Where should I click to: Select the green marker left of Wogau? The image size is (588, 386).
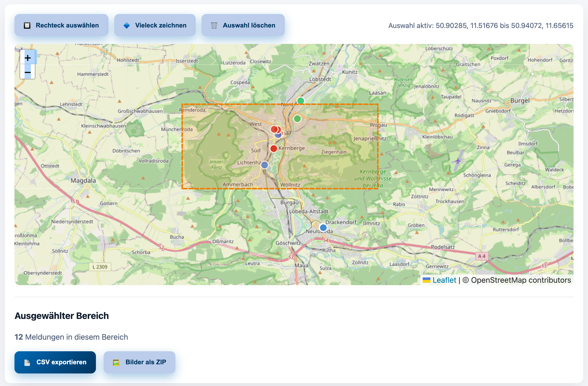[297, 119]
